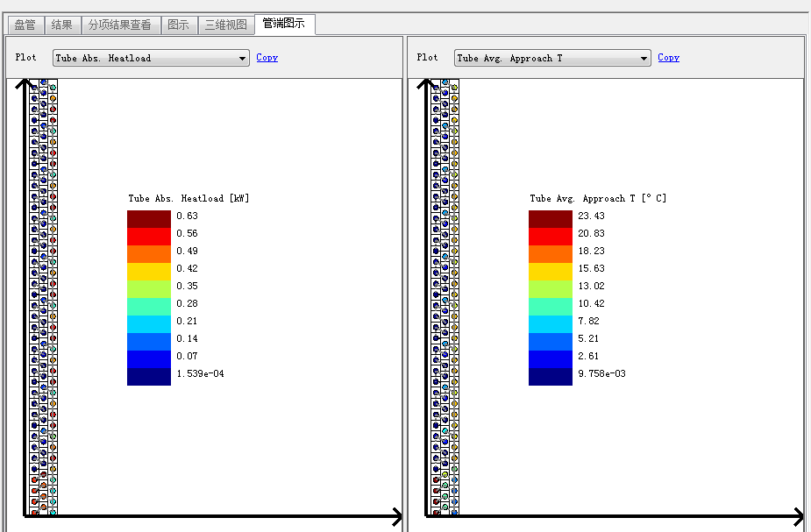811x532 pixels.
Task: Click the 0.63 dark red heatload swatch
Action: tap(149, 219)
